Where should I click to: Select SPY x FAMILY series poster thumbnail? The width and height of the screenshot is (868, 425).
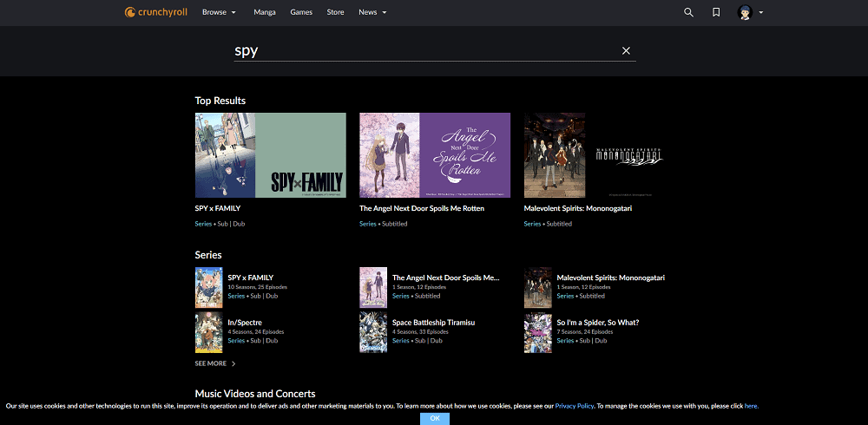coord(208,288)
